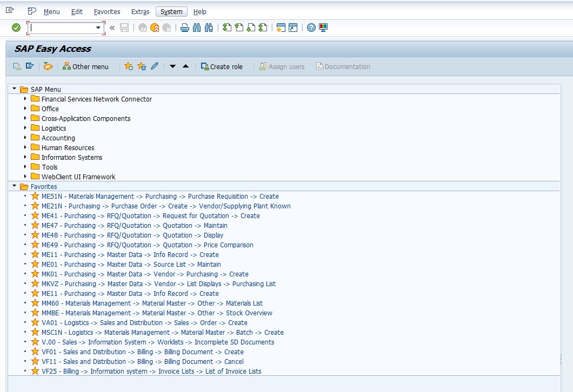Expand the Accounting folder arrow
The width and height of the screenshot is (573, 392).
point(25,138)
